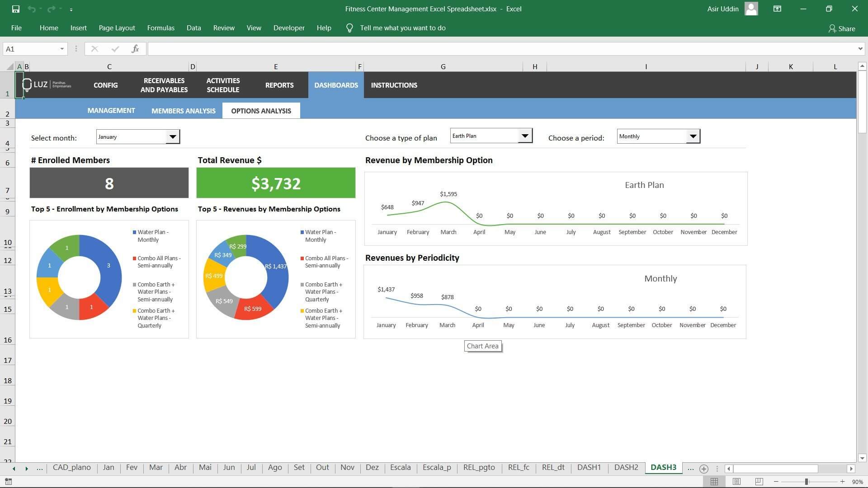
Task: Add a new sheet with the plus icon
Action: (x=703, y=469)
